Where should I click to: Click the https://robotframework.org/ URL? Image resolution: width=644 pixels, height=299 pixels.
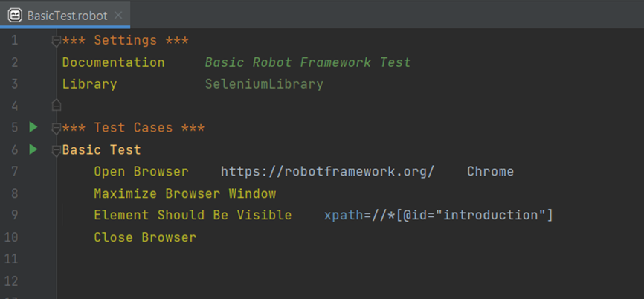327,172
